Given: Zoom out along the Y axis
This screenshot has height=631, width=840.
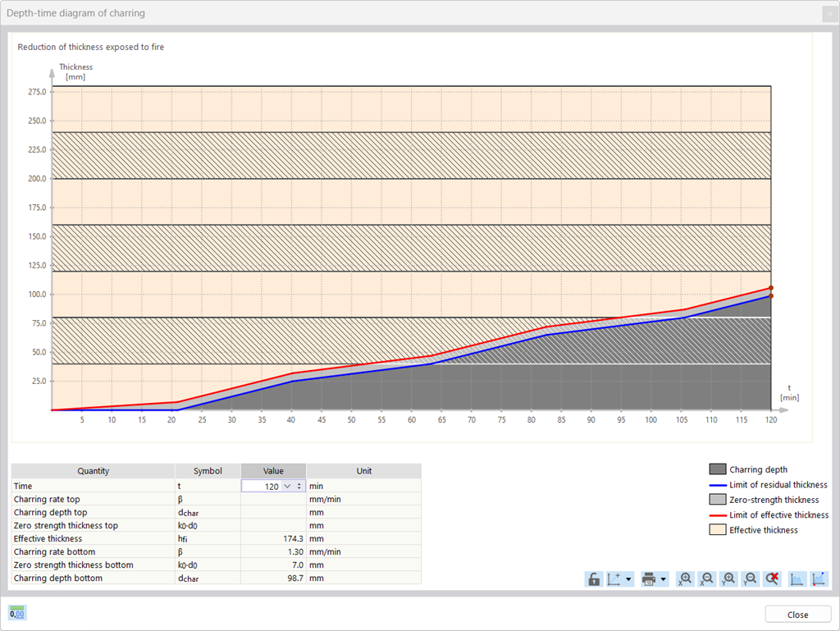Looking at the screenshot, I should coord(749,578).
